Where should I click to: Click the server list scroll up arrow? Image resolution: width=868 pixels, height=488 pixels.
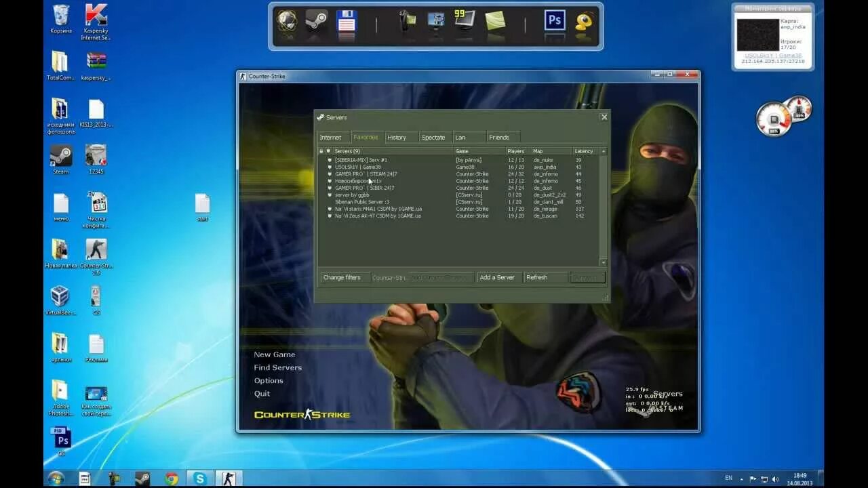(x=603, y=151)
